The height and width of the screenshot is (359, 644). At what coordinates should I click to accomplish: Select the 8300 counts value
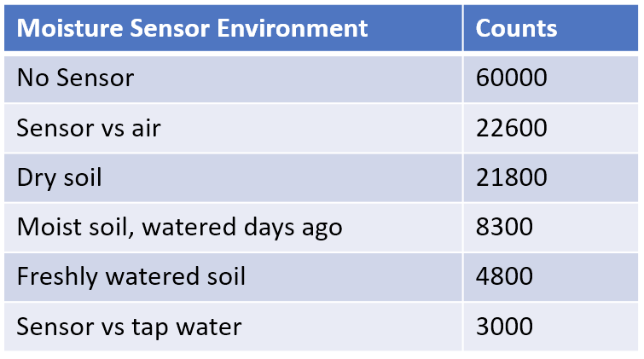click(504, 227)
